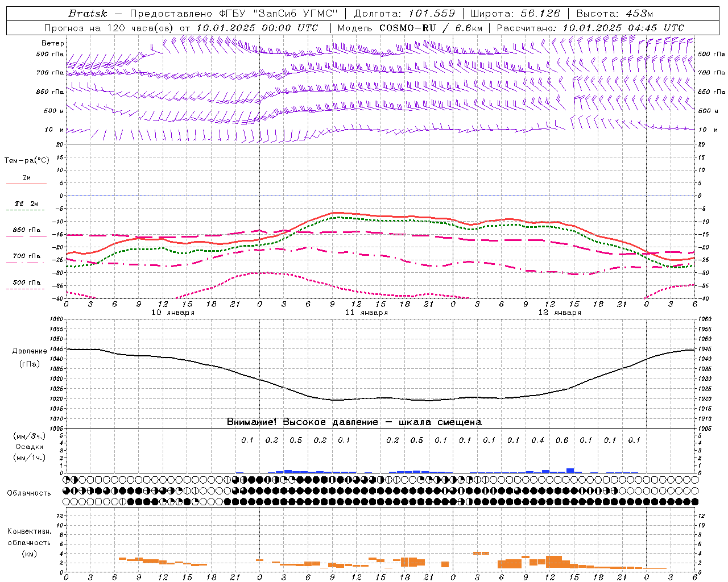Image resolution: width=728 pixels, height=582 pixels.
Task: Select the 'Широта: 56.126' latitude value
Action: (x=515, y=13)
